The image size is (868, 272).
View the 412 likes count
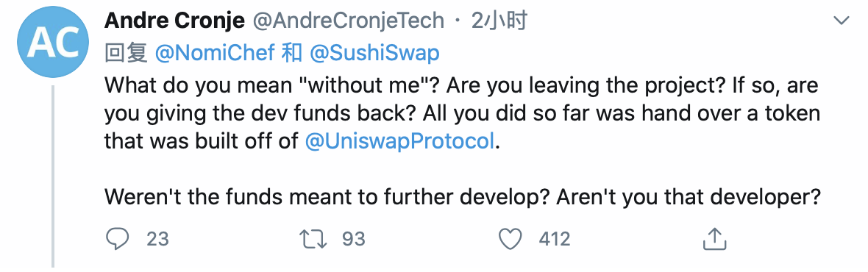554,239
